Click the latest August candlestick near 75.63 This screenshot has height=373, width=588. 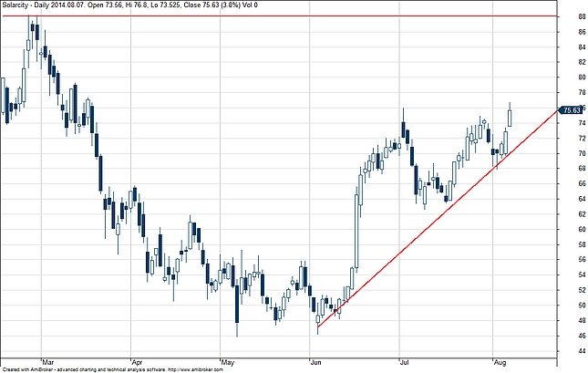click(x=510, y=118)
